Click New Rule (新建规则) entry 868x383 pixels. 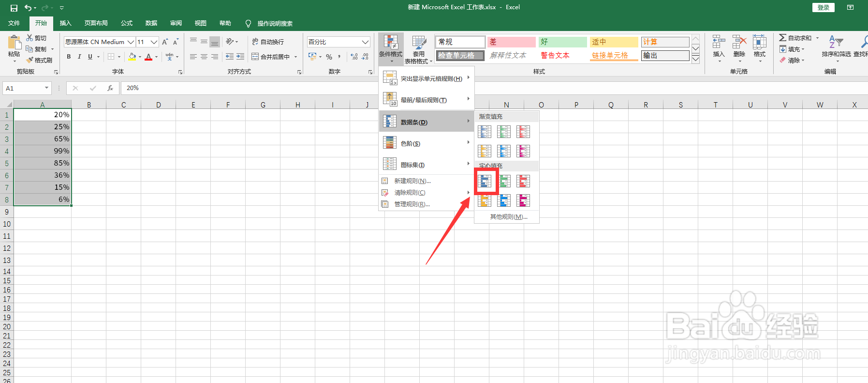click(427, 181)
